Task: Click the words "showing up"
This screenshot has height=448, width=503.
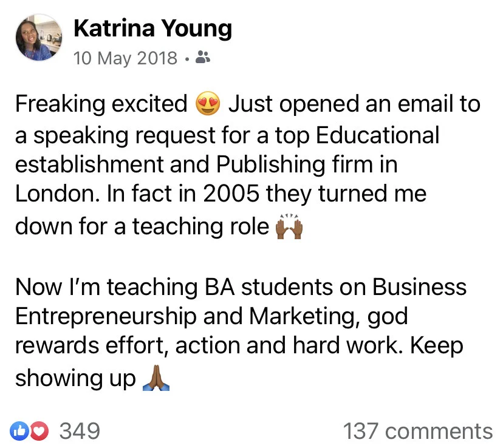Action: tap(76, 378)
